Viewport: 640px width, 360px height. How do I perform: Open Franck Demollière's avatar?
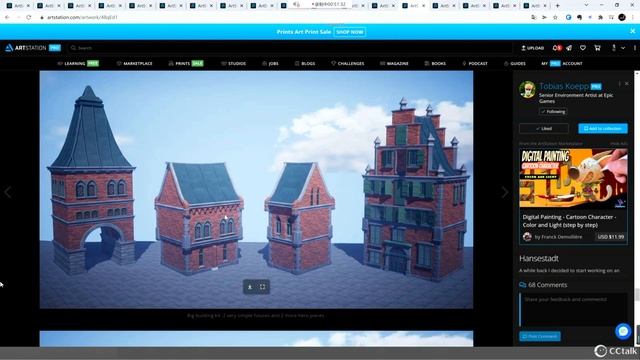click(527, 237)
